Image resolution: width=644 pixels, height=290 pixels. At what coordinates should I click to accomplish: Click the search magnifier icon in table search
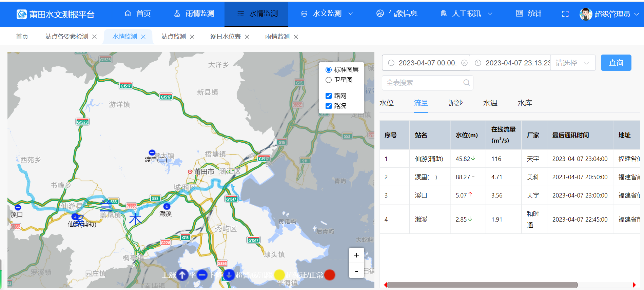pos(466,83)
